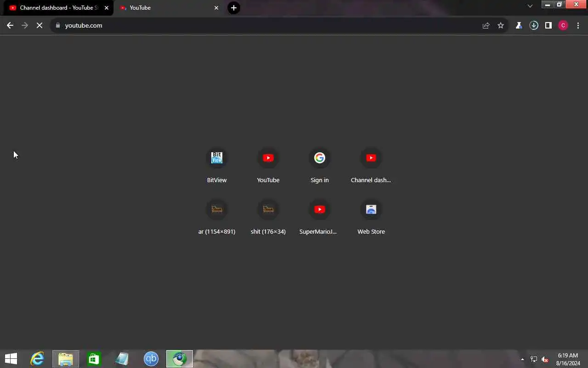
Task: Click the muted volume tray icon
Action: (x=545, y=359)
